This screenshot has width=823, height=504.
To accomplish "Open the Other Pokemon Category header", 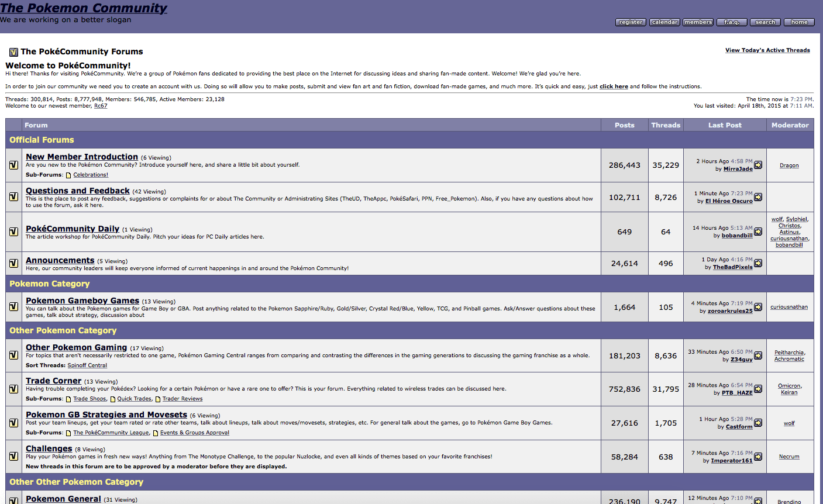I will point(63,330).
